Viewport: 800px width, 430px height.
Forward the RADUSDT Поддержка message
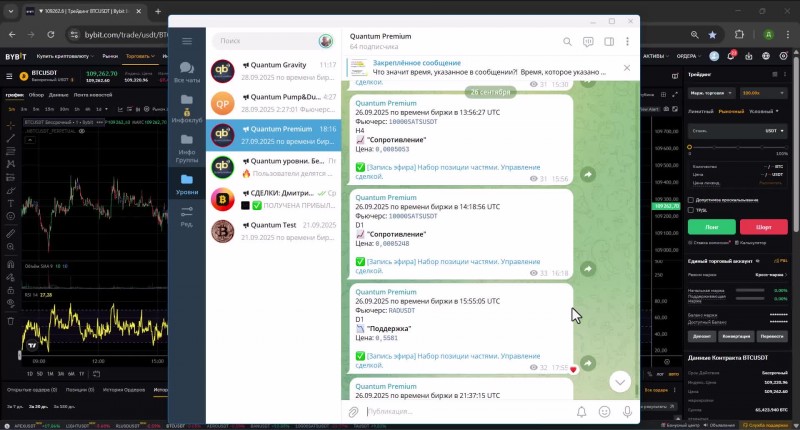[x=588, y=363]
